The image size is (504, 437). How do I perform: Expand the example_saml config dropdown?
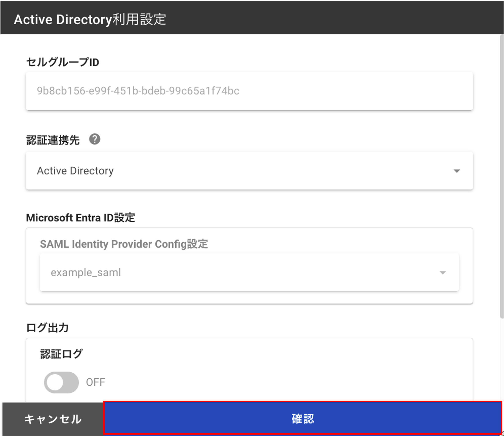[249, 272]
